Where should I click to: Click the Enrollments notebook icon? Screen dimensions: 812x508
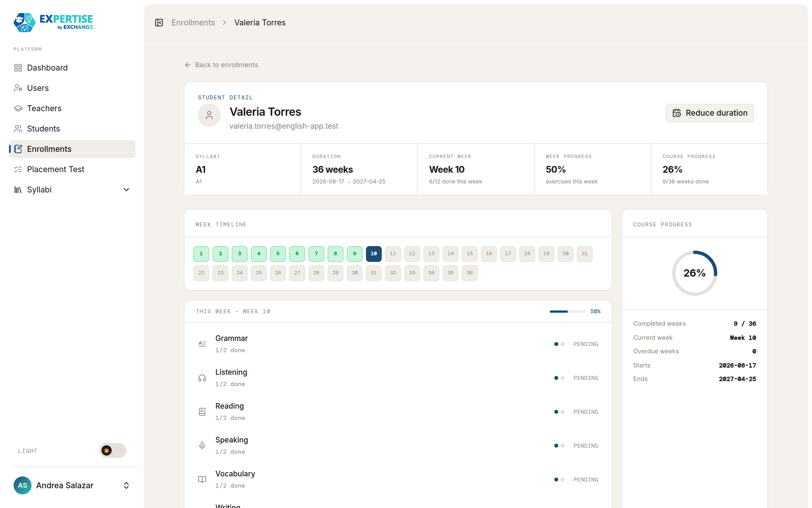click(x=18, y=149)
